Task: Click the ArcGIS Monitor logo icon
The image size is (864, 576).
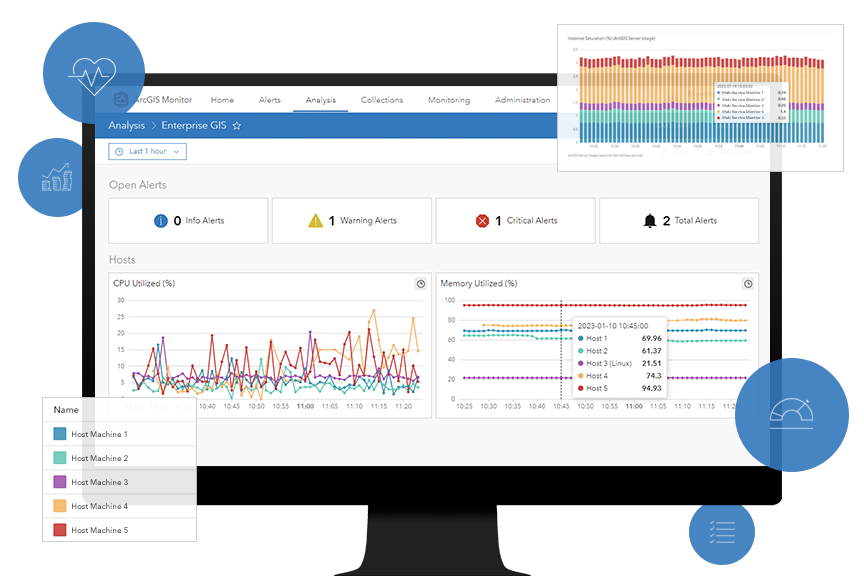Action: pos(121,100)
